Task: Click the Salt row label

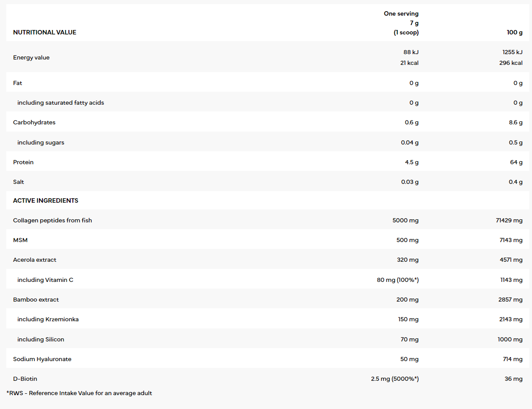Action: coord(19,182)
